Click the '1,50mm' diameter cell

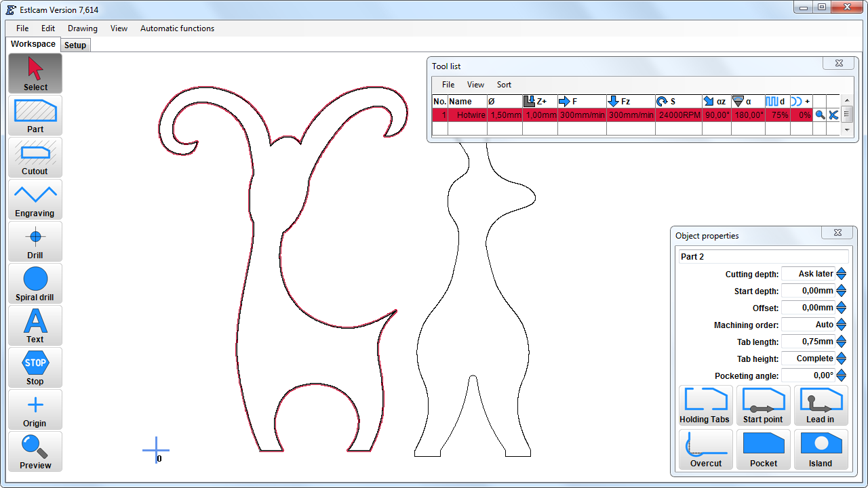(505, 115)
